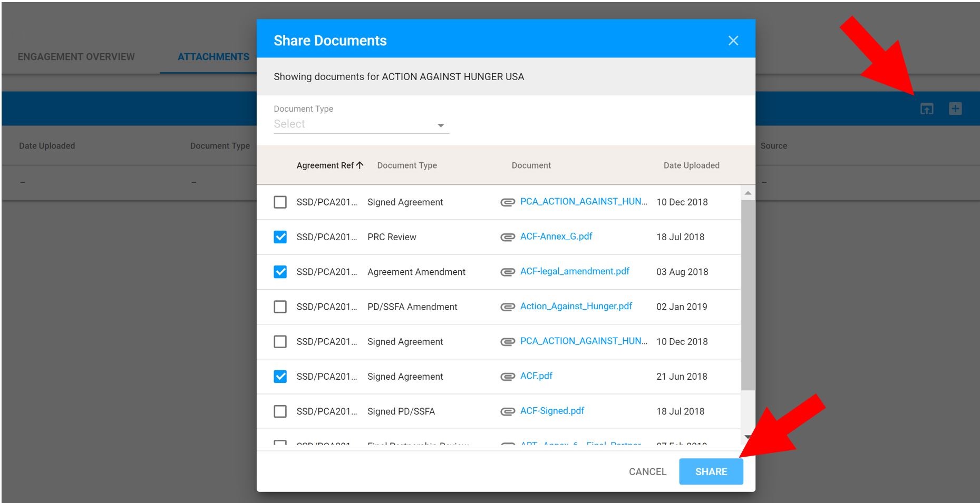980x503 pixels.
Task: Click the paperclip icon beside ACF-Signed.pdf
Action: pos(507,411)
